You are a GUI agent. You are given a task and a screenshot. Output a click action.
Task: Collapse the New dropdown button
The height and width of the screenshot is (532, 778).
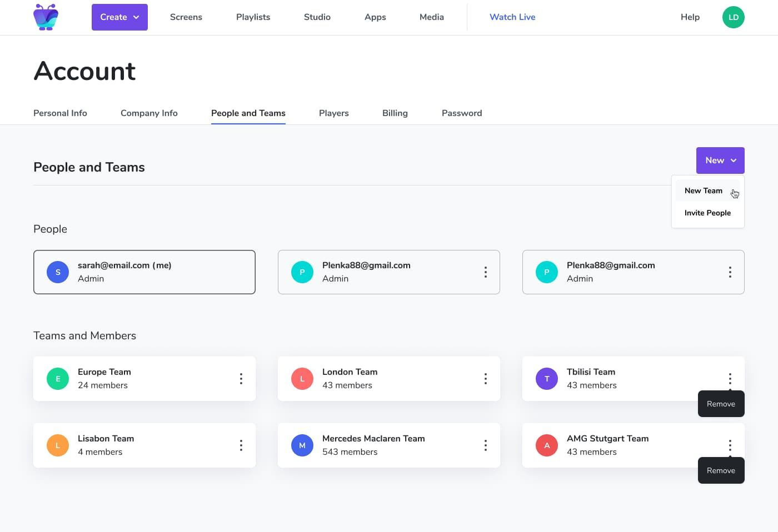pyautogui.click(x=720, y=160)
